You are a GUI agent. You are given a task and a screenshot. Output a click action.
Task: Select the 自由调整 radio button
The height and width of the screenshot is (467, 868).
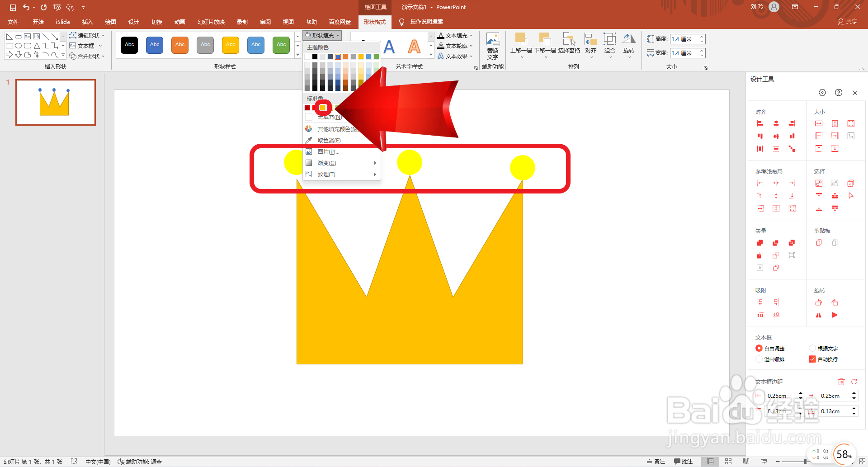click(759, 348)
